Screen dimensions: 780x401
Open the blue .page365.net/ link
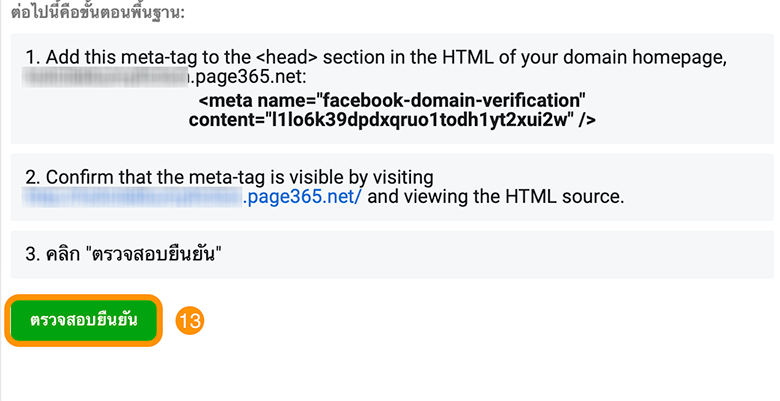(302, 197)
